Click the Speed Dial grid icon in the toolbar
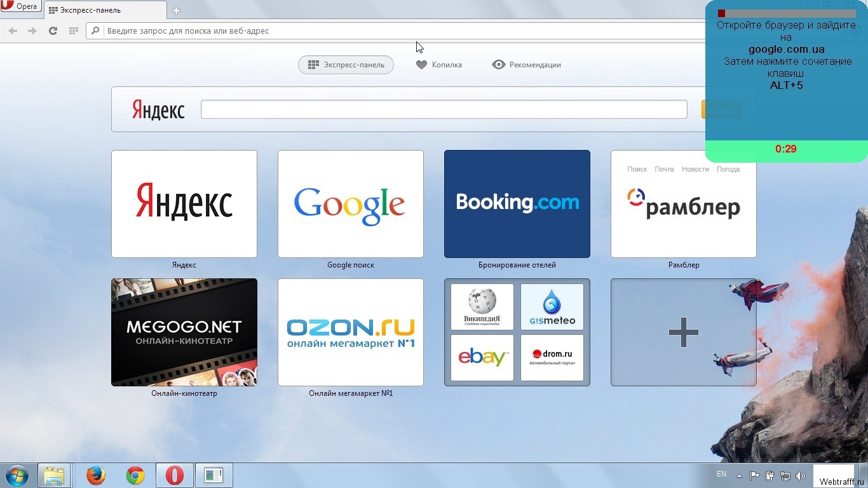 click(x=74, y=30)
